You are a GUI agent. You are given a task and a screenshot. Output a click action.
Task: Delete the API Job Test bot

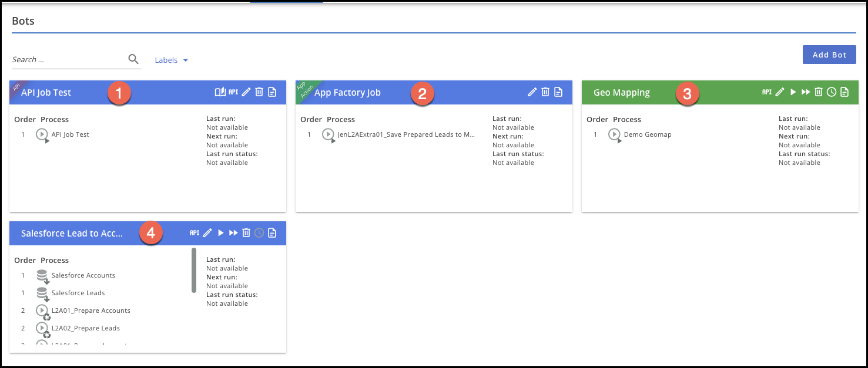click(259, 92)
